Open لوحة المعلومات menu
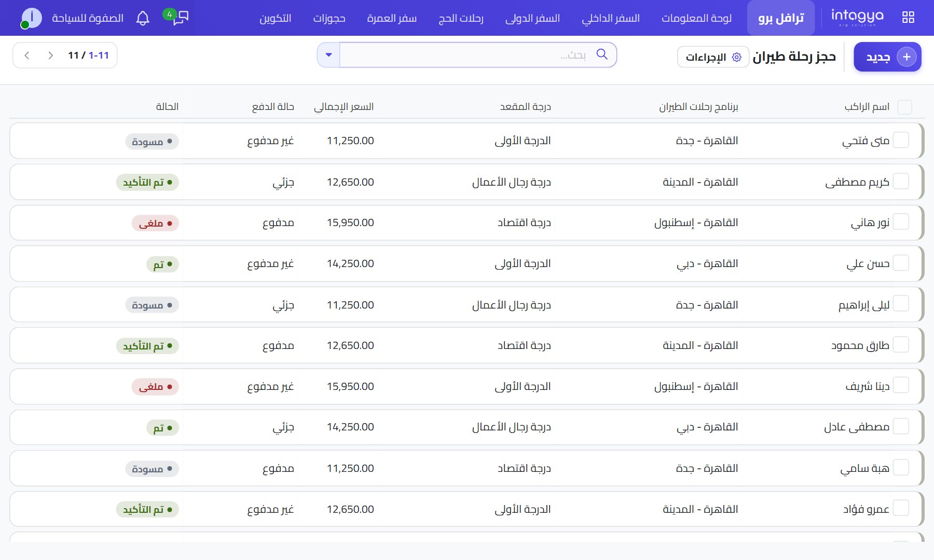 (696, 18)
